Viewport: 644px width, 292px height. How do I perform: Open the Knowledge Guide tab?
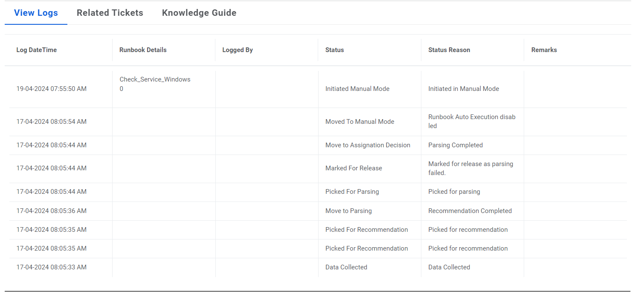pos(199,13)
